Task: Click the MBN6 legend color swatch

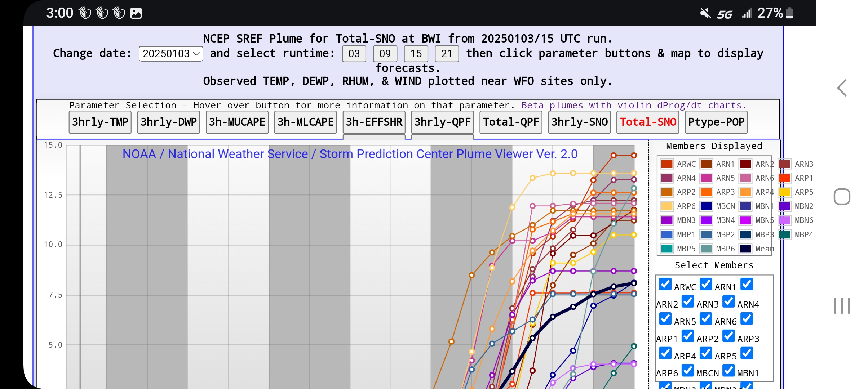Action: coord(785,220)
